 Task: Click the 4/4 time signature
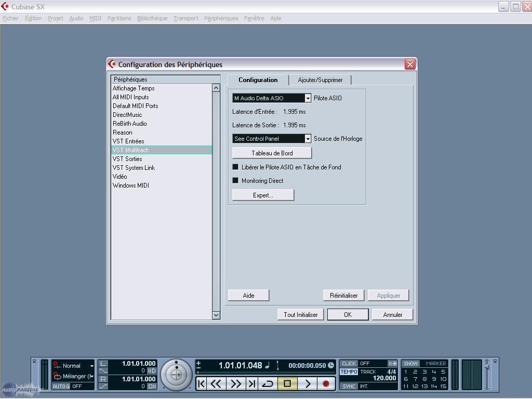coord(392,371)
